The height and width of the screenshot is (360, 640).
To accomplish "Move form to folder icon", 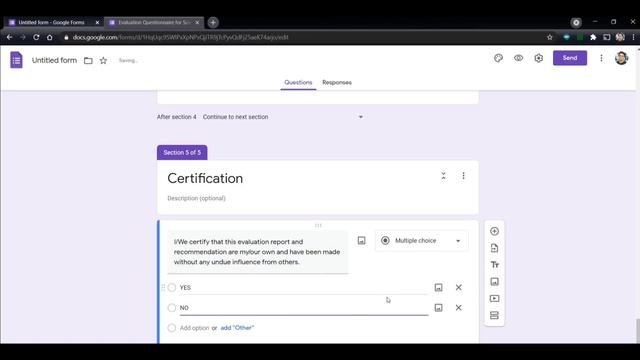I will click(x=88, y=60).
